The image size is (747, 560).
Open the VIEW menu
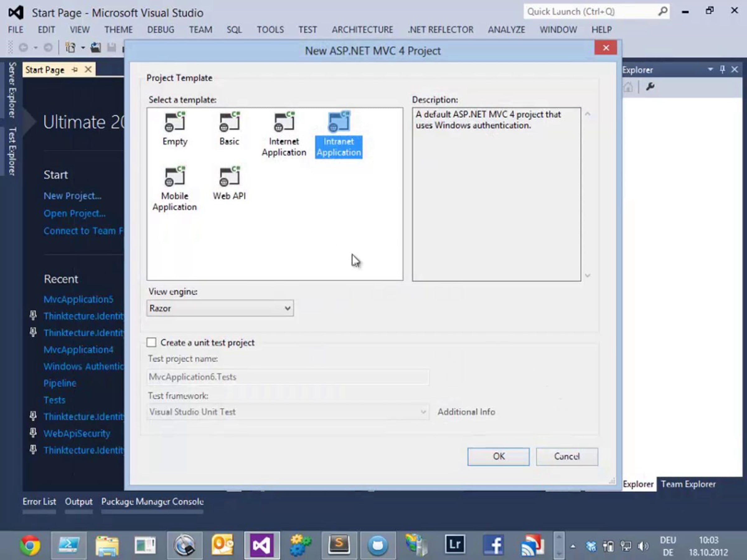(80, 30)
